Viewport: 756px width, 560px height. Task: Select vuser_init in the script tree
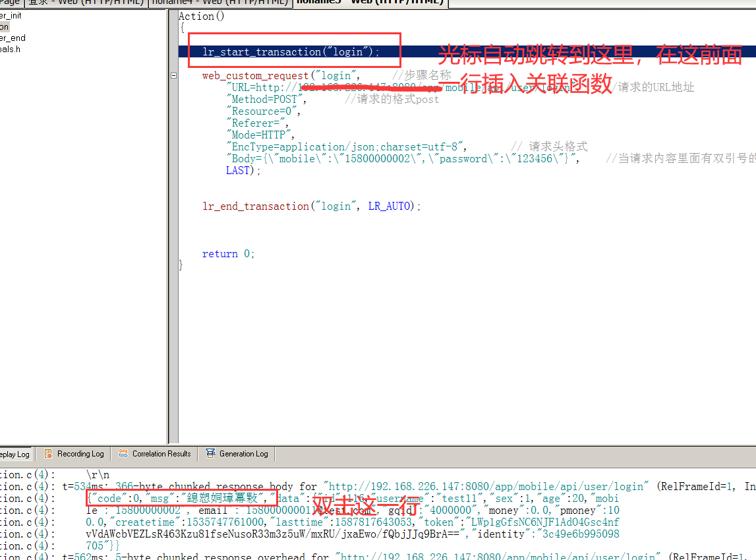coord(11,16)
